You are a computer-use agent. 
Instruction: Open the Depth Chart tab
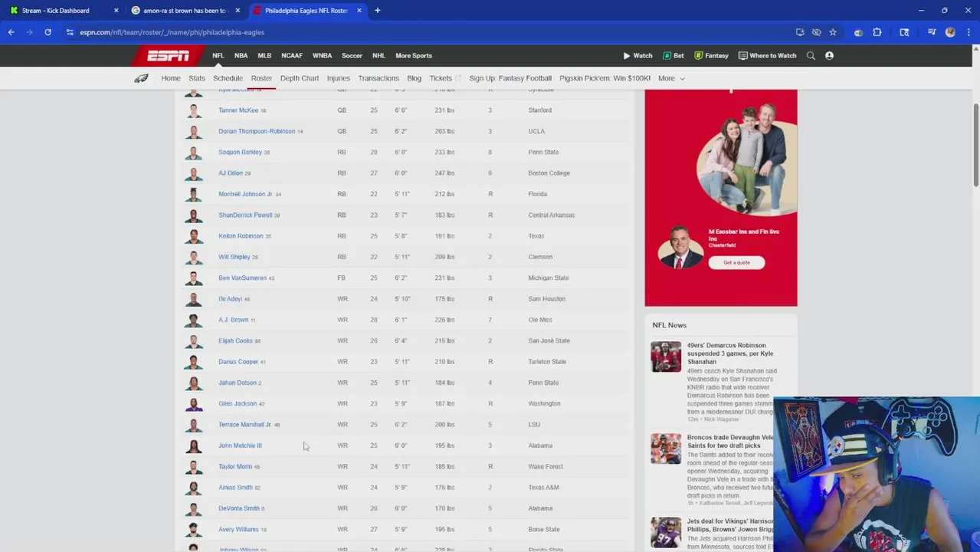pyautogui.click(x=300, y=78)
